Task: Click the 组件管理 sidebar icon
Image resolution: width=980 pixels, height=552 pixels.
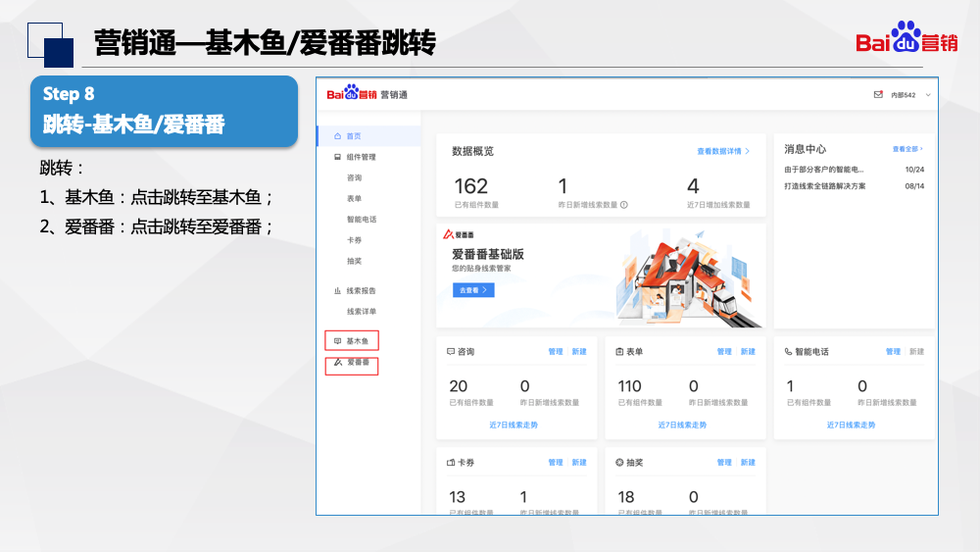Action: pyautogui.click(x=337, y=157)
